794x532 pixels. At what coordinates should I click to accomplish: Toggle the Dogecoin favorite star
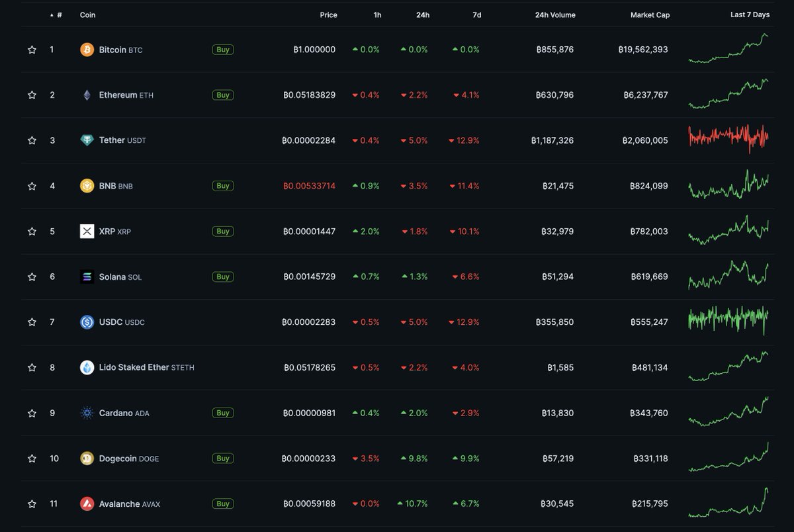(32, 459)
